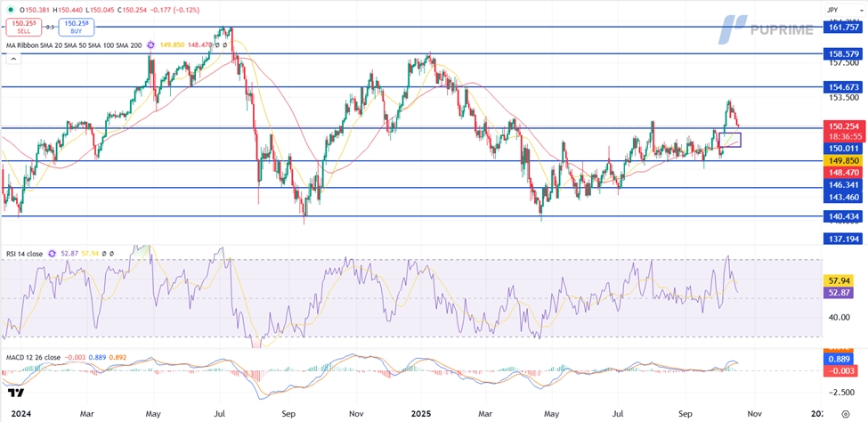Click the RSI 57.94 value label
Viewport: 868px width, 422px height.
[x=840, y=280]
